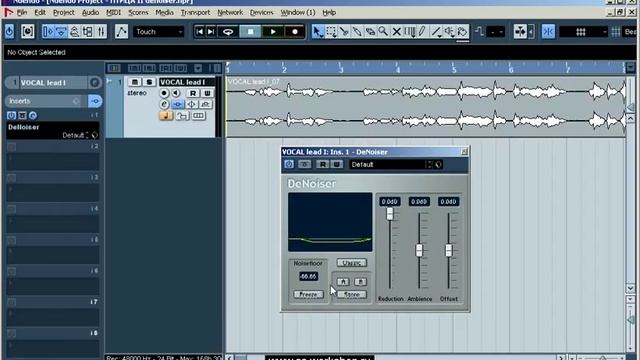Image resolution: width=640 pixels, height=360 pixels.
Task: Select the Mute X tool
Action: 396,31
